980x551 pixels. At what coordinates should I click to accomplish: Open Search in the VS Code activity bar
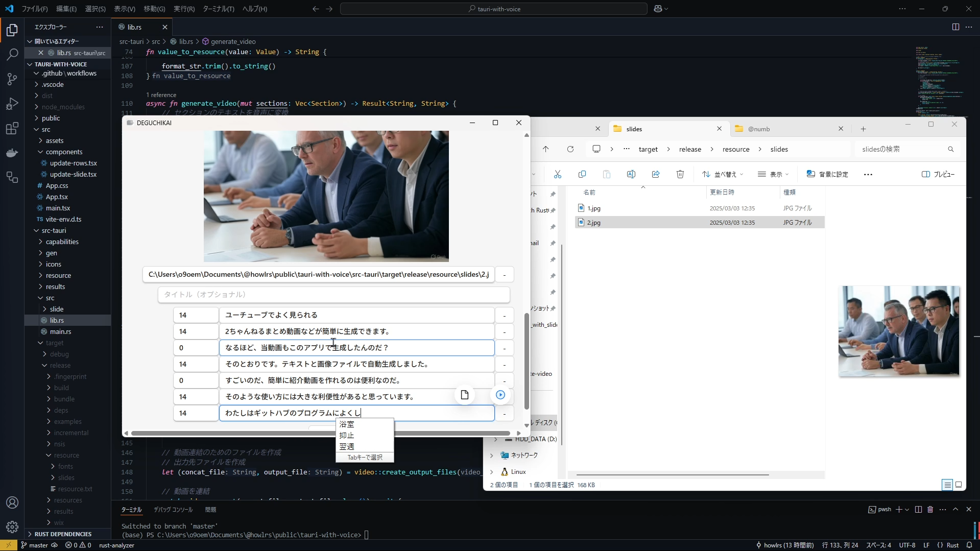pos(12,54)
